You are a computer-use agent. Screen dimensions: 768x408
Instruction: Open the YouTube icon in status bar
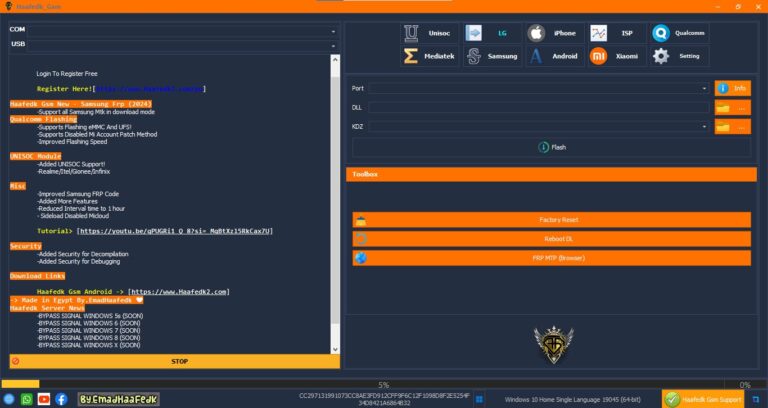(44, 399)
